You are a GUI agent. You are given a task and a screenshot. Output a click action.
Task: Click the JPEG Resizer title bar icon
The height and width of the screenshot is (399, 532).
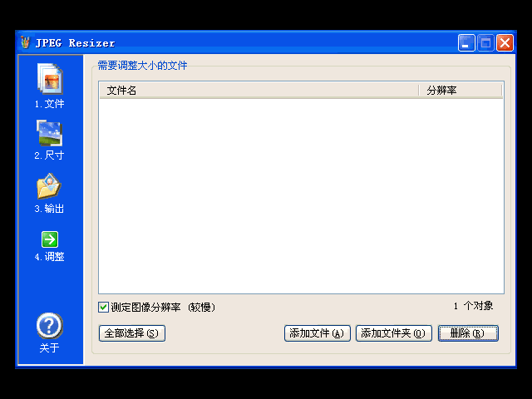pos(25,42)
